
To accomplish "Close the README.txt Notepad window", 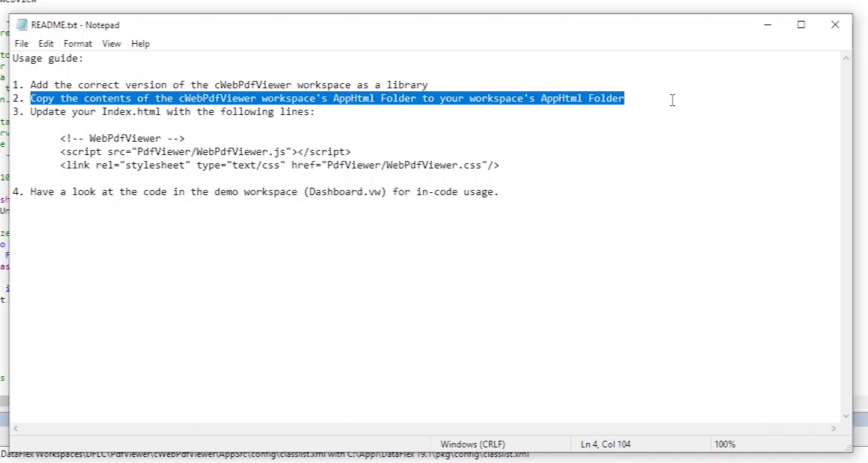I will click(835, 24).
